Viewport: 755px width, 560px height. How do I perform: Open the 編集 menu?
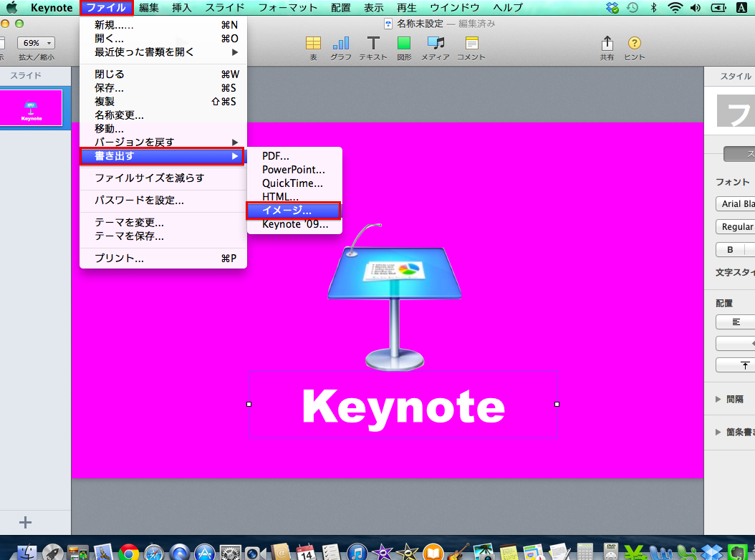149,7
